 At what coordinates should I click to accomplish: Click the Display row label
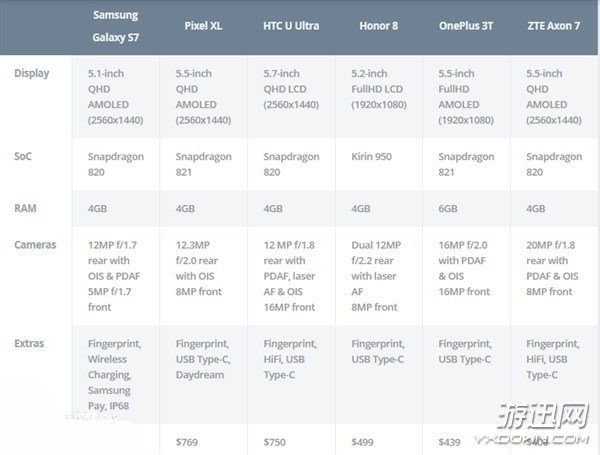tap(31, 73)
